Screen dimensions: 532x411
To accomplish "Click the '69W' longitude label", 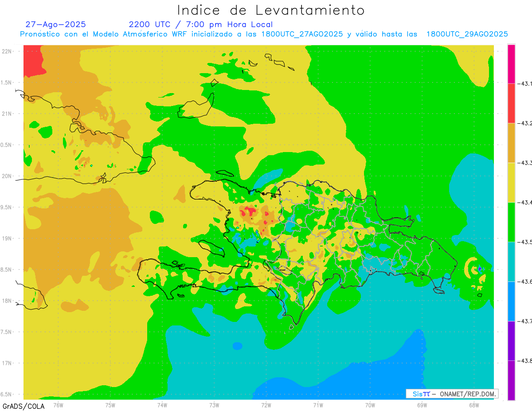I will point(422,405).
